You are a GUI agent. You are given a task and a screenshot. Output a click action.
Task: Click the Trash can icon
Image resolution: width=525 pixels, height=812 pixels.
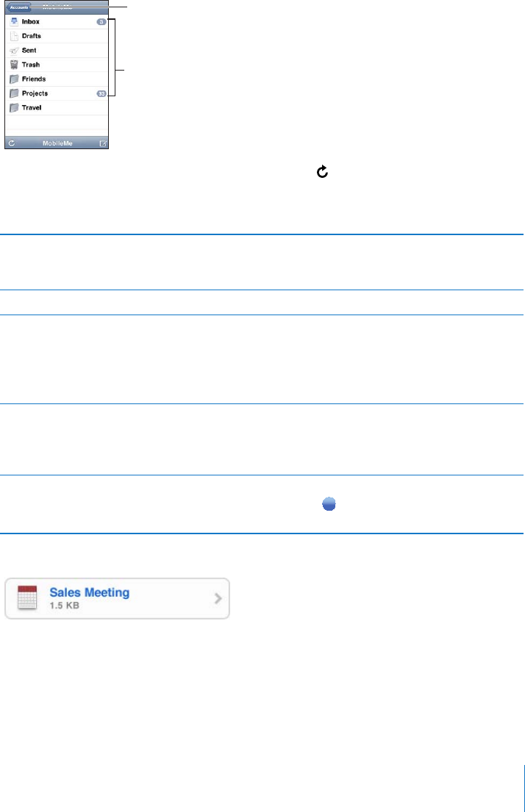pos(15,65)
